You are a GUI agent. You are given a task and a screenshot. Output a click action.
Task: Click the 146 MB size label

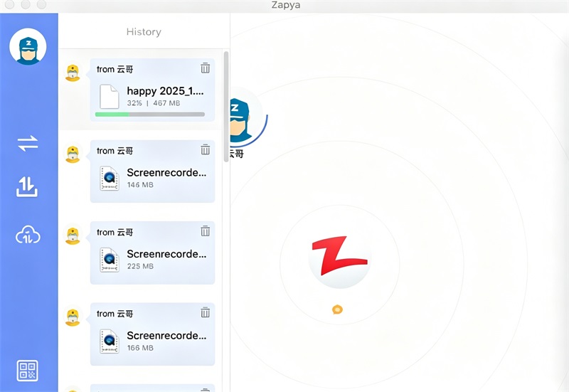point(140,185)
